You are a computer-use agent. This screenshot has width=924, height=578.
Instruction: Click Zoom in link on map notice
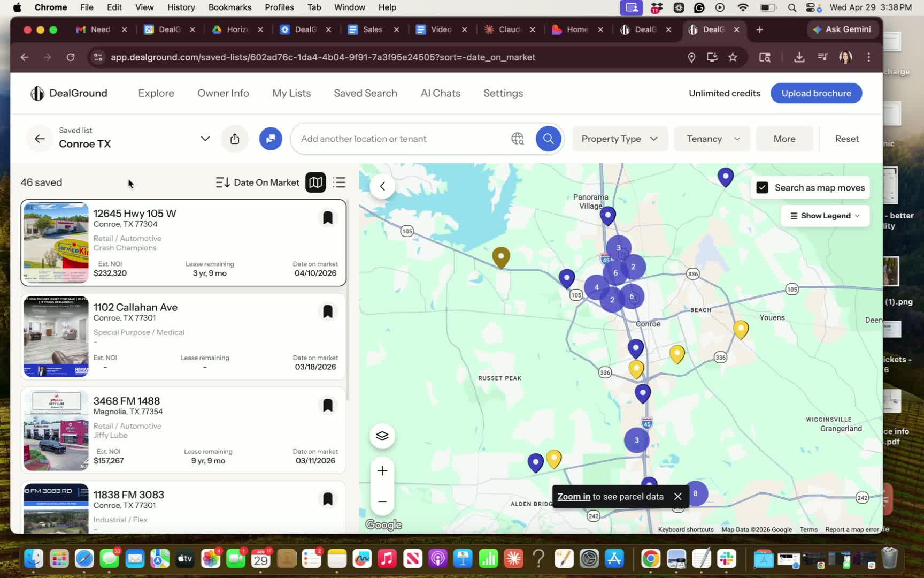point(574,497)
